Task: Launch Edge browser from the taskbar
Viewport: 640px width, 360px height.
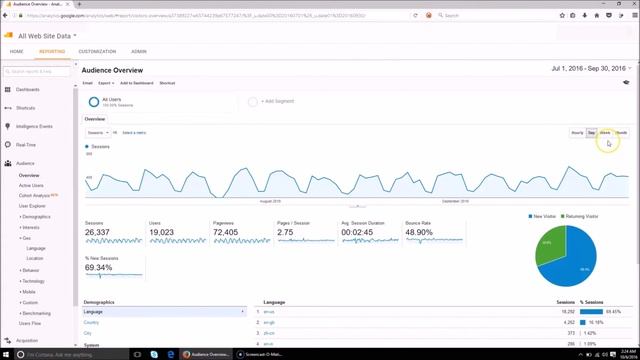Action: click(171, 354)
